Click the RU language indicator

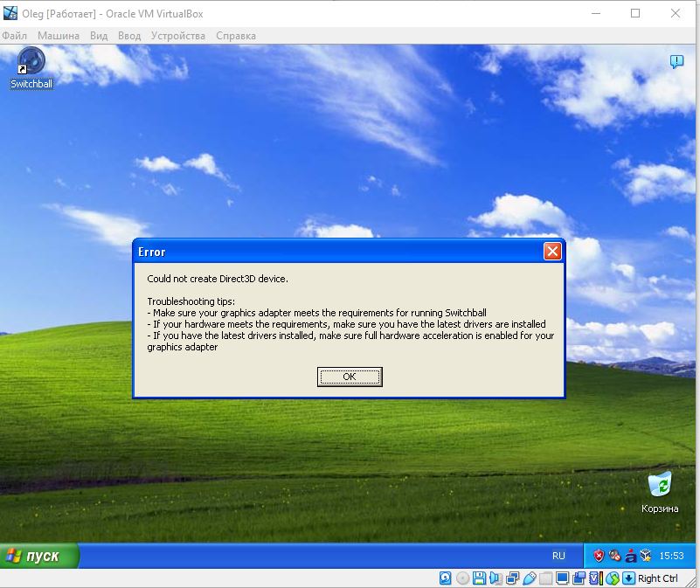558,556
